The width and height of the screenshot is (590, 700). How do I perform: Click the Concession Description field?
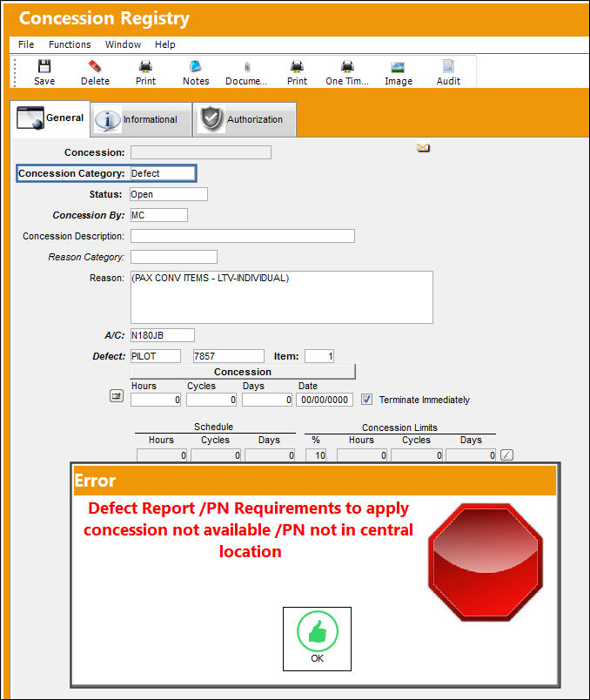pyautogui.click(x=243, y=236)
